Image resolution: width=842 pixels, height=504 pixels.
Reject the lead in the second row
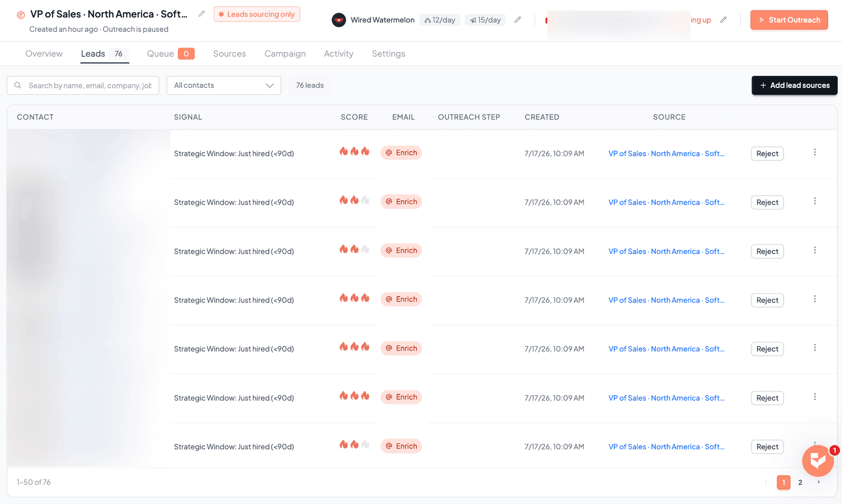tap(767, 203)
